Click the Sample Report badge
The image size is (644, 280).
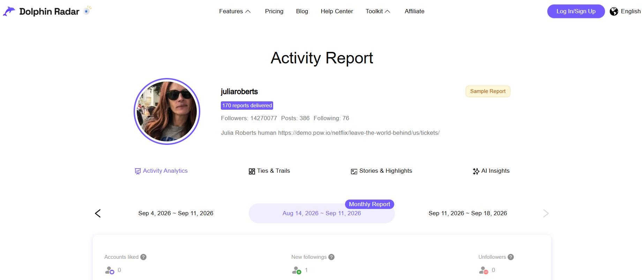pyautogui.click(x=488, y=91)
